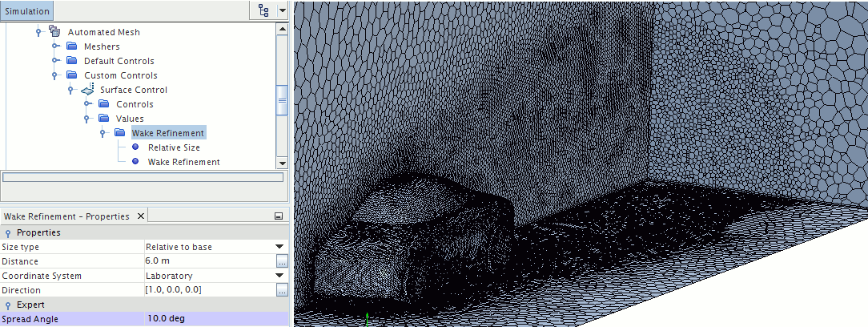Image resolution: width=868 pixels, height=327 pixels.
Task: Click the tree view layout icon
Action: 264,11
